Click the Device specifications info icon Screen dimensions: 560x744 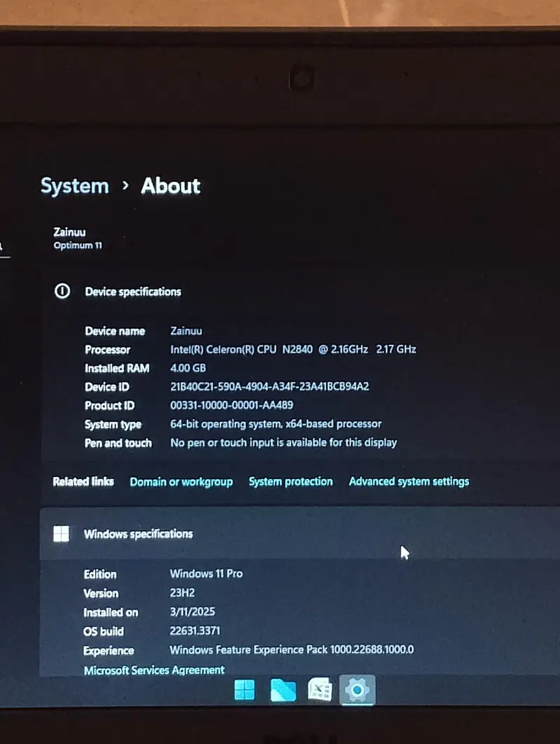point(62,291)
